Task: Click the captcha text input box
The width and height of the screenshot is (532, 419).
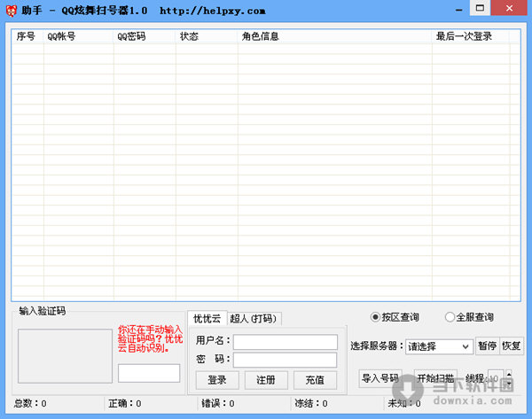Action: click(149, 373)
